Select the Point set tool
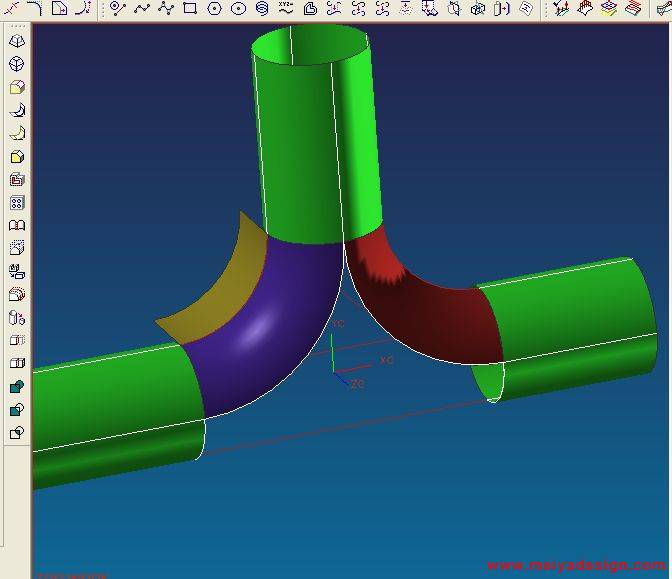The width and height of the screenshot is (672, 579). pos(117,9)
